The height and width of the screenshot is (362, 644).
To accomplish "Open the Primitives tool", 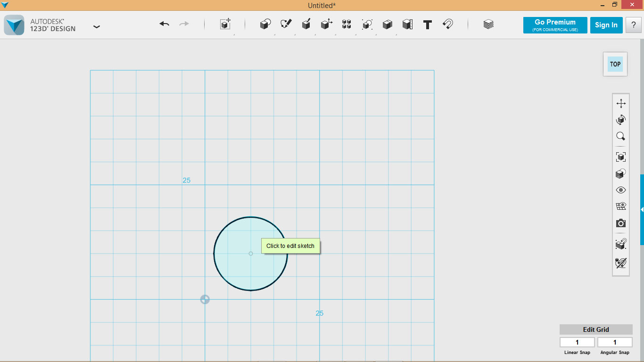I will point(265,25).
